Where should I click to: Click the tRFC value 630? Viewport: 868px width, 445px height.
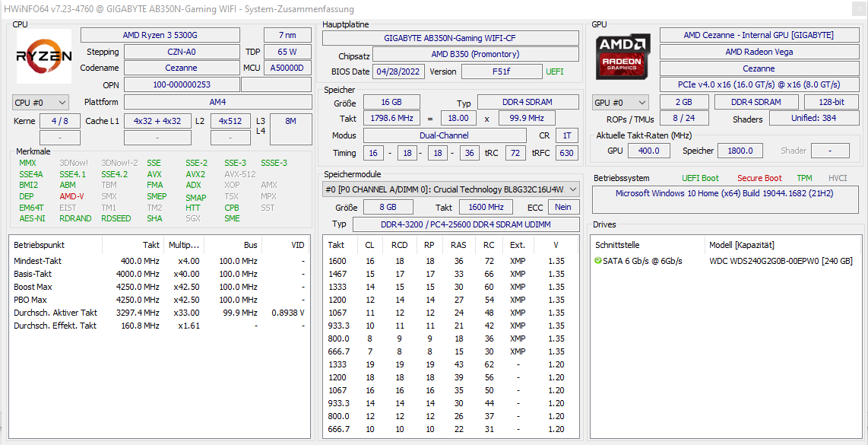[x=566, y=153]
